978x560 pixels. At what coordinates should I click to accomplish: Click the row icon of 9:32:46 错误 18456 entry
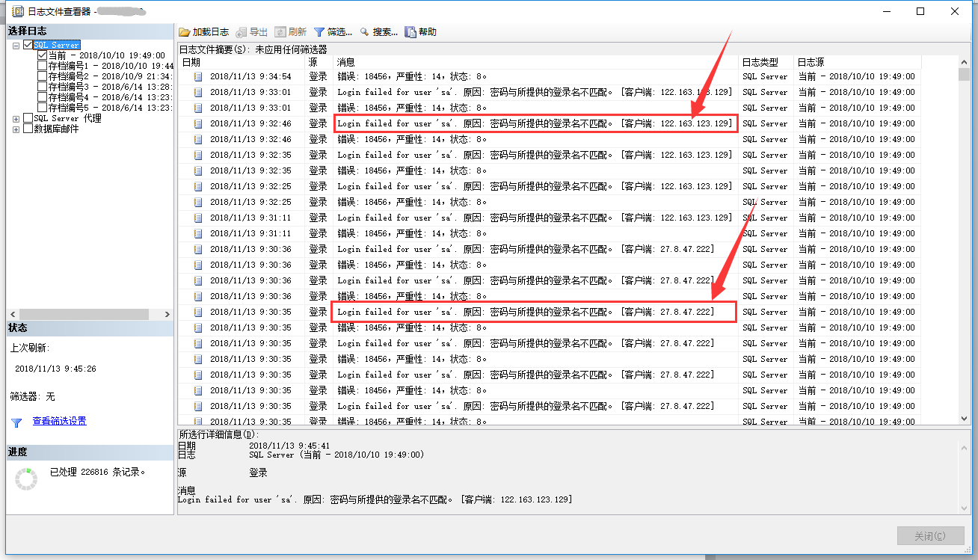198,139
